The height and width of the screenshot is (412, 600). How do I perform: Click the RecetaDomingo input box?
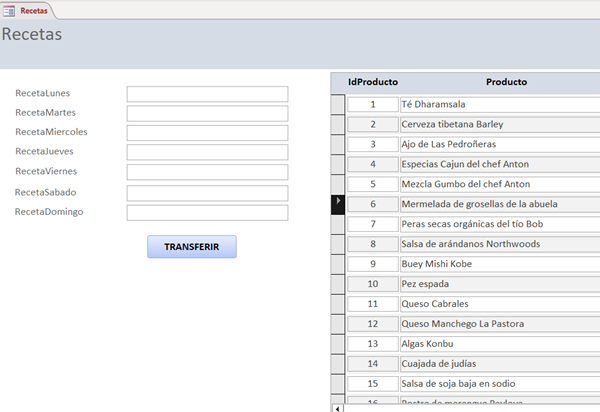pyautogui.click(x=207, y=213)
